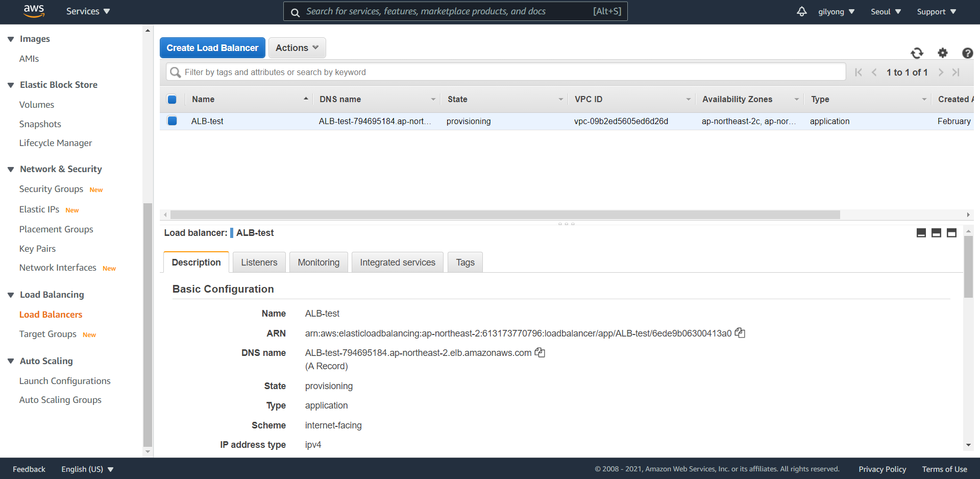This screenshot has height=479, width=980.
Task: Copy the ARN to clipboard
Action: (740, 333)
